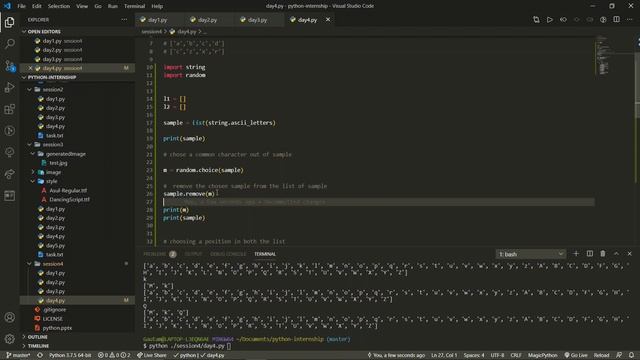The height and width of the screenshot is (360, 640).
Task: Click the Spaces: 4 indentation setting
Action: coord(474,355)
